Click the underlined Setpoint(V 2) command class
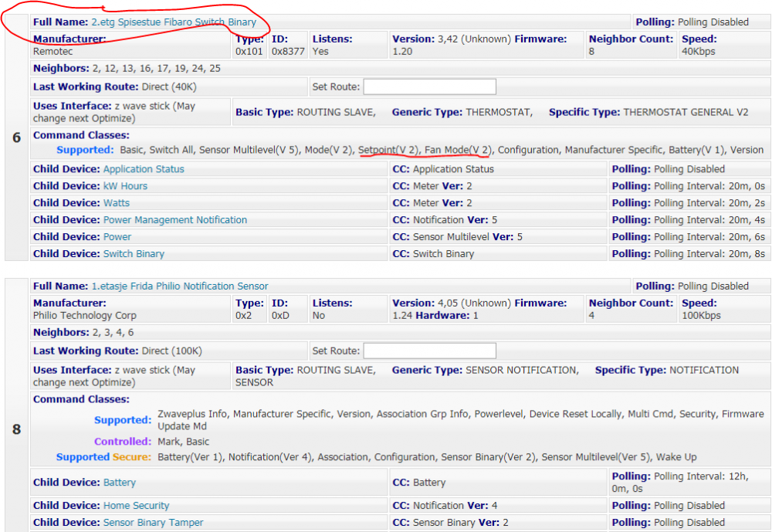This screenshot has height=532, width=772. point(388,150)
